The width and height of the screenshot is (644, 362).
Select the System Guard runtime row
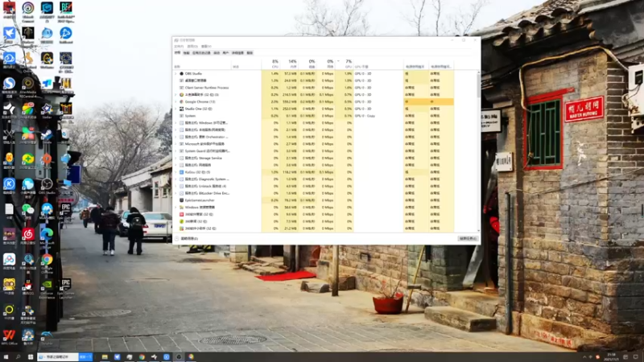(x=313, y=151)
